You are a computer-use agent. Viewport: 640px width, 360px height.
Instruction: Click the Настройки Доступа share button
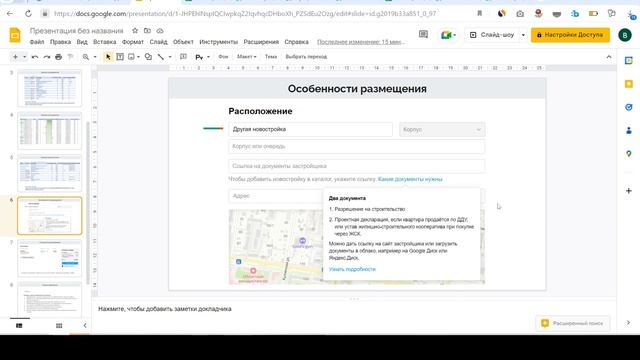coord(570,35)
